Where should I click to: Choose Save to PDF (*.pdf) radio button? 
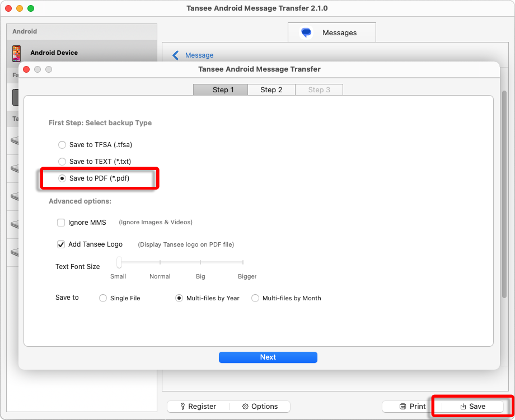[x=62, y=178]
